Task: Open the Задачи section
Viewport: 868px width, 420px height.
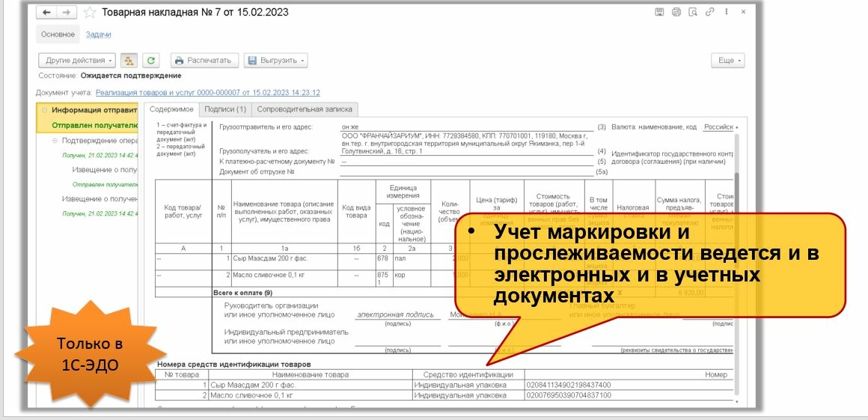Action: [x=99, y=34]
